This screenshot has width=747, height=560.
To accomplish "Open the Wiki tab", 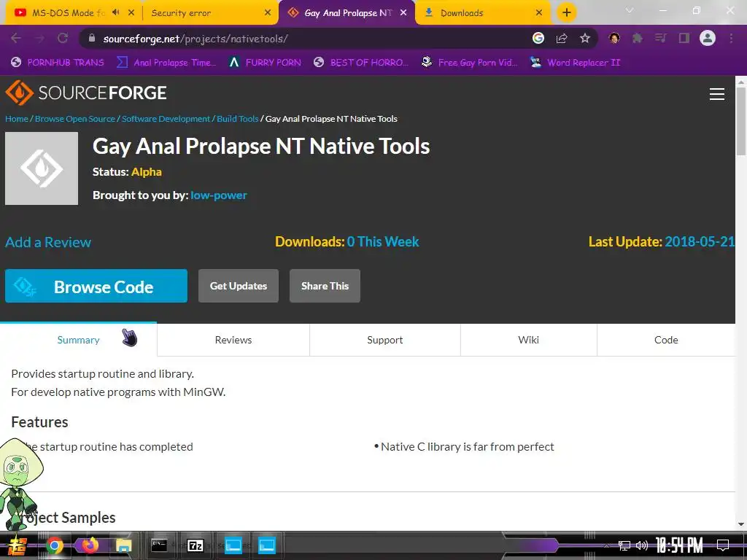I will pos(528,340).
